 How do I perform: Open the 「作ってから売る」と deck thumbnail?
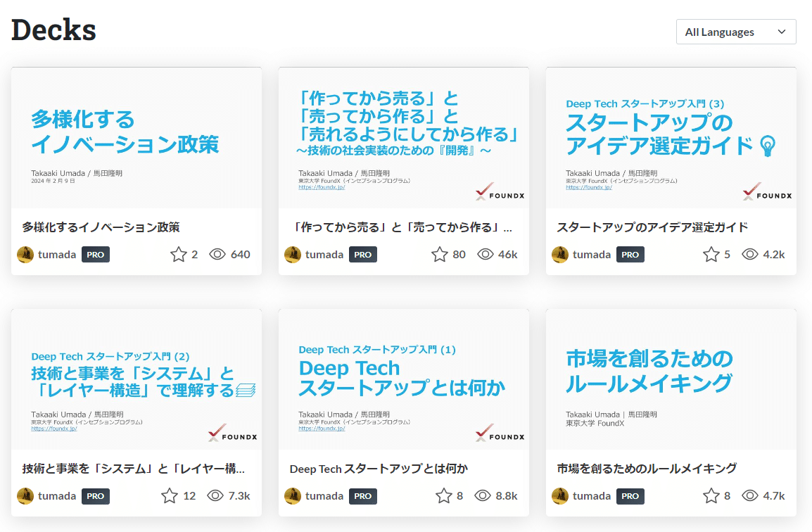pos(404,138)
